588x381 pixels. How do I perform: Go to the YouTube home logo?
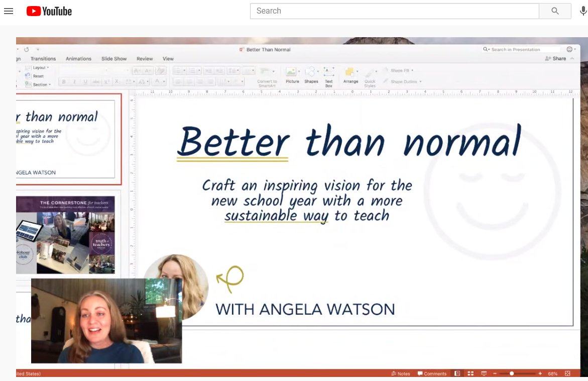click(49, 11)
